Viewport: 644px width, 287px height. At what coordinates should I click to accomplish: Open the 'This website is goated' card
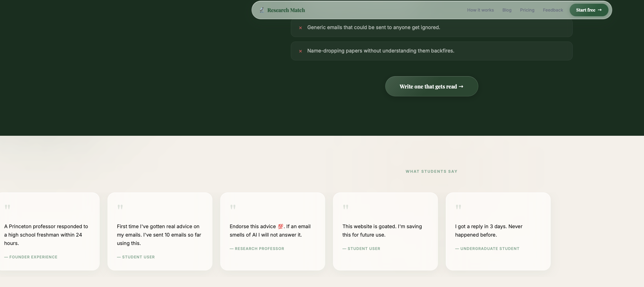(x=385, y=231)
